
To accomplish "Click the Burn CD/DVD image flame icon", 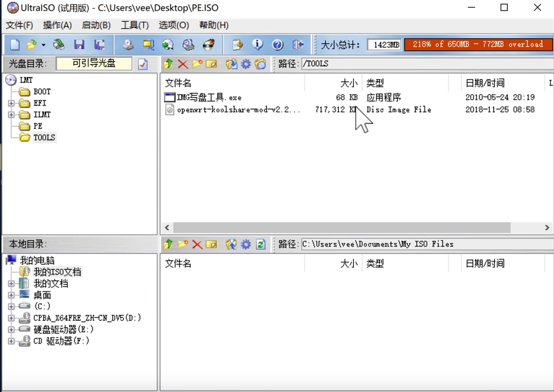I will [x=209, y=44].
